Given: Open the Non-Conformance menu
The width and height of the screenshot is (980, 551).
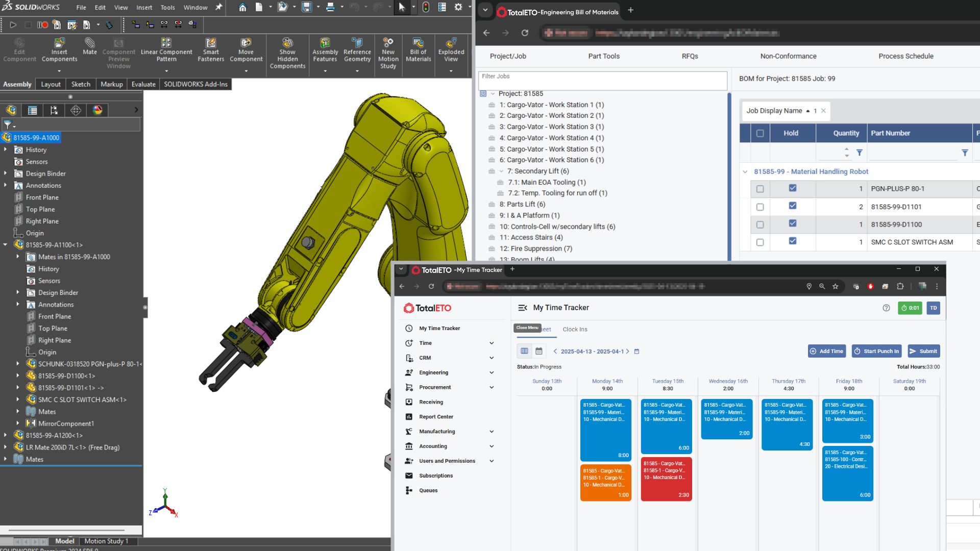Looking at the screenshot, I should [x=788, y=56].
